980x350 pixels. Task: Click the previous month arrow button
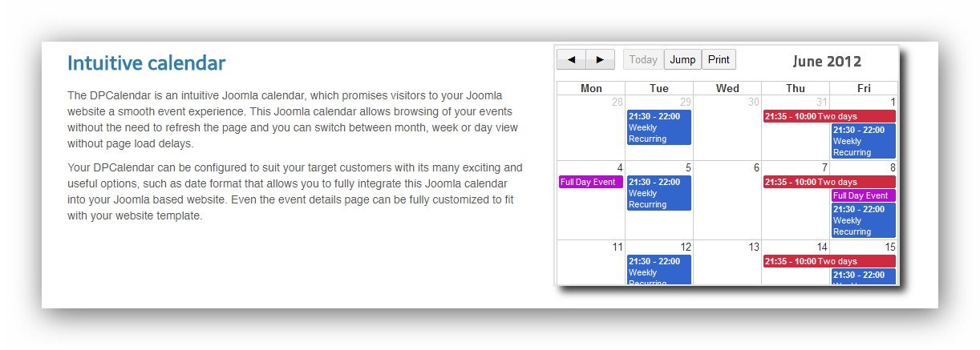pos(571,59)
